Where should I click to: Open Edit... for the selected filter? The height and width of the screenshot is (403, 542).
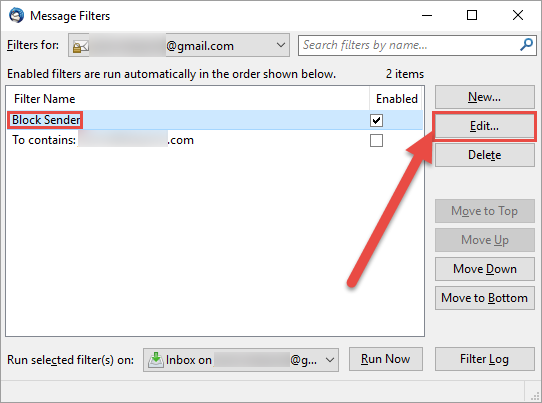(x=485, y=126)
